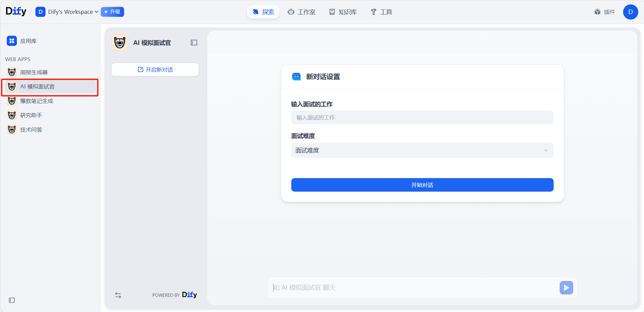Open chat settings sliders icon

pyautogui.click(x=118, y=295)
